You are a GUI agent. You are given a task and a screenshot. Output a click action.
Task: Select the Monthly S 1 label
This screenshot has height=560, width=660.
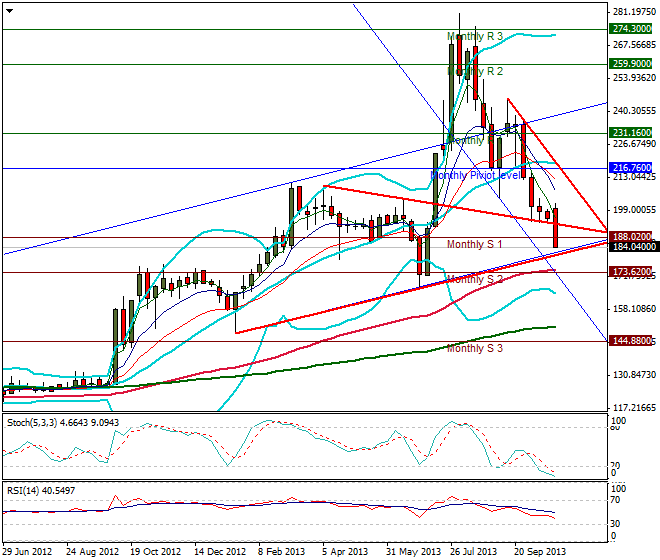tap(475, 244)
